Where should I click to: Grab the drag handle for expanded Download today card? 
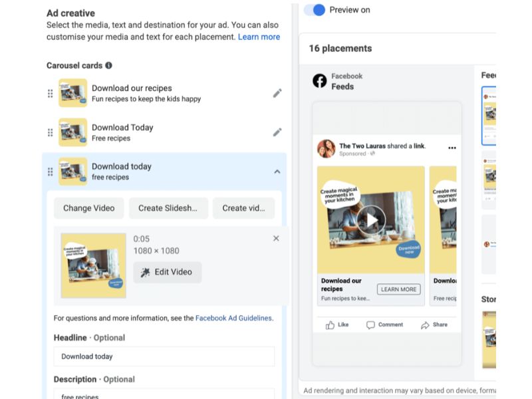51,172
